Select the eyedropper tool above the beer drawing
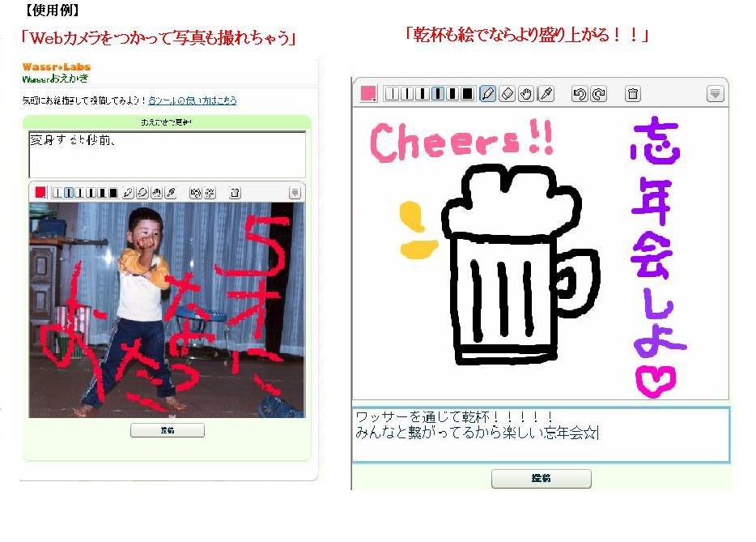756x542 pixels. [x=546, y=94]
